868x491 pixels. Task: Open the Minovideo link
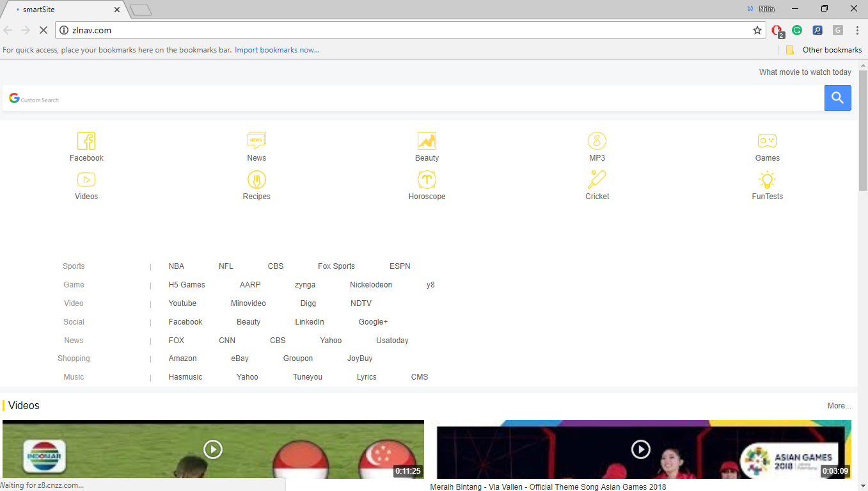coord(248,303)
